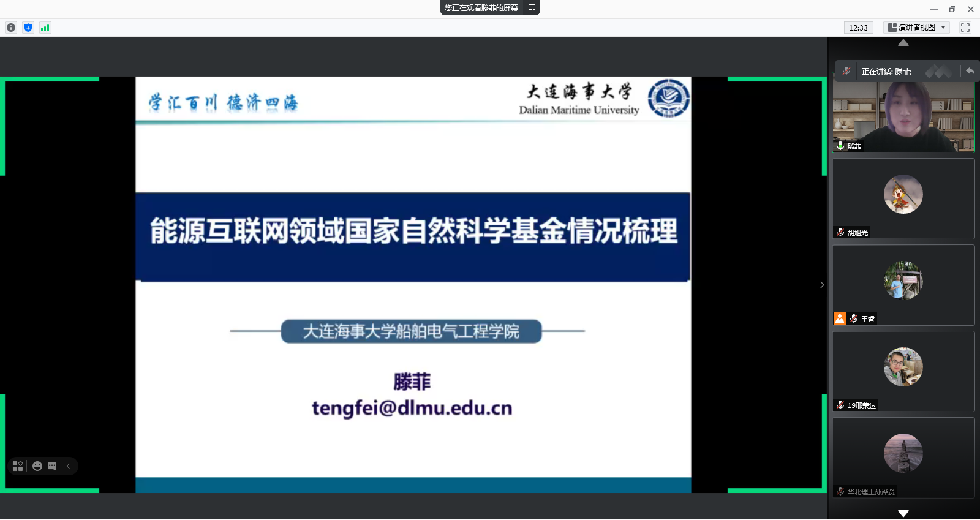Page down the participant video list
Image resolution: width=980 pixels, height=520 pixels.
903,513
